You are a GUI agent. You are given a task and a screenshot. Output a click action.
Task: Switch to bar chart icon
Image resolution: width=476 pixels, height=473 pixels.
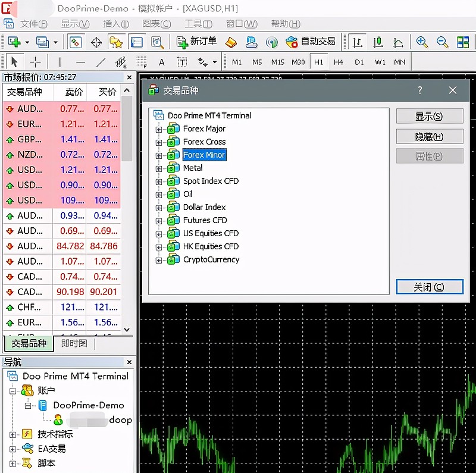[x=358, y=42]
